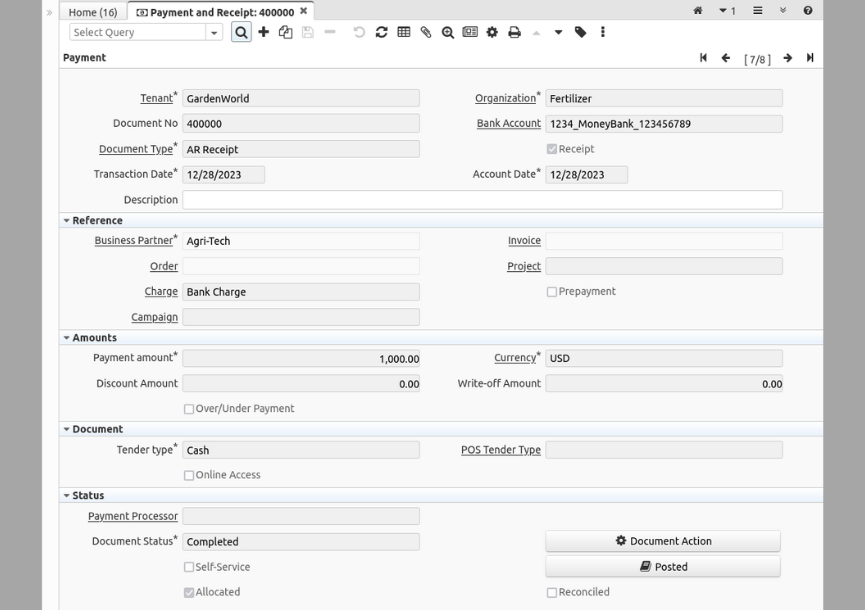This screenshot has width=865, height=610.
Task: Toggle the Prepayment checkbox
Action: pyautogui.click(x=552, y=292)
